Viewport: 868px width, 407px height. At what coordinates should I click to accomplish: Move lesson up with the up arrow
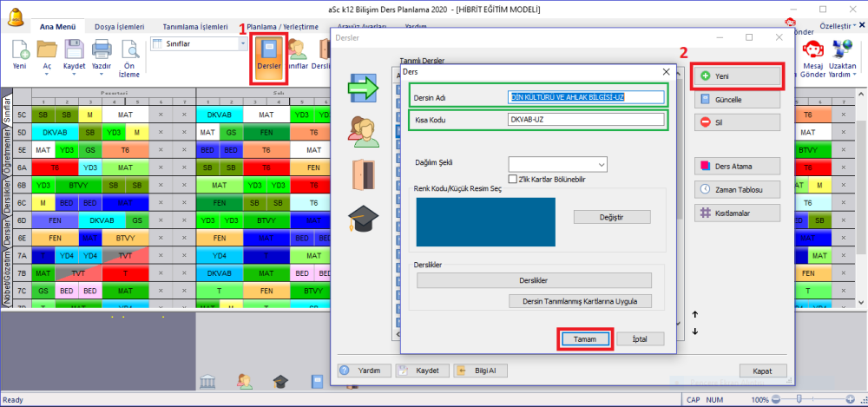point(695,314)
